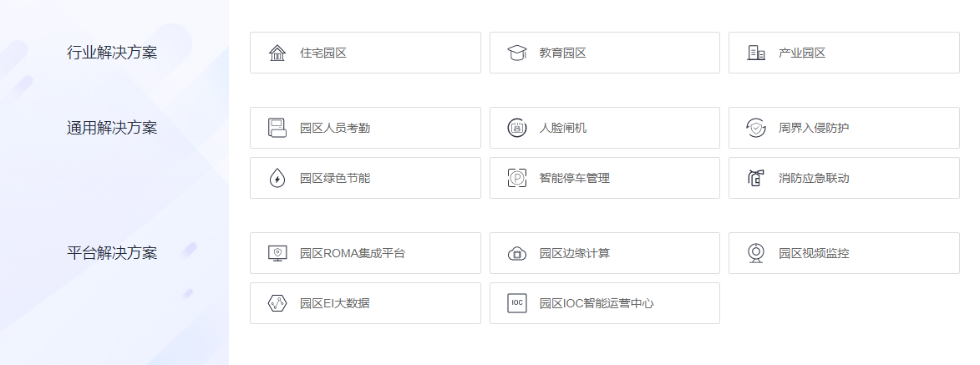The height and width of the screenshot is (365, 980).
Task: Click the building icon for 产业园区
Action: point(756,53)
